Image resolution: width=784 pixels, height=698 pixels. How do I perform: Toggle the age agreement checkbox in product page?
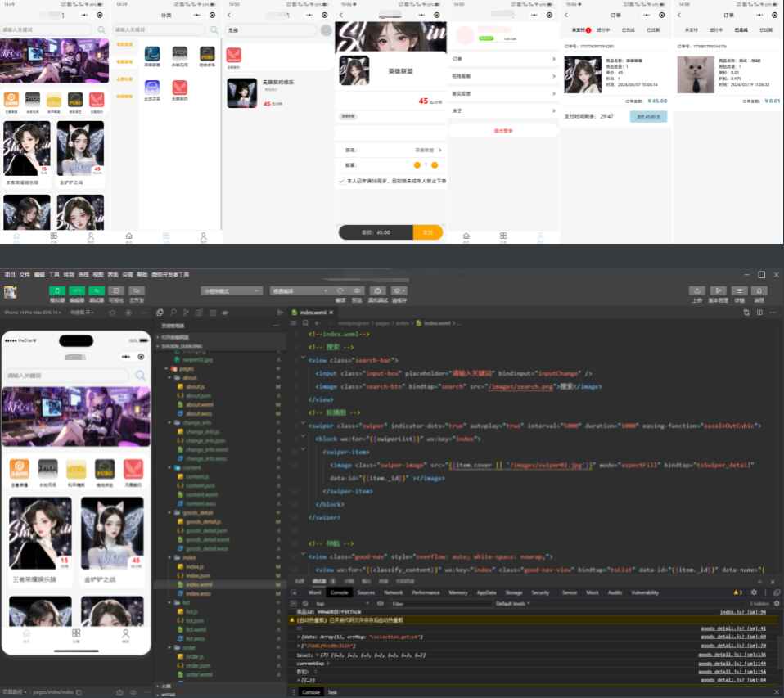(341, 181)
